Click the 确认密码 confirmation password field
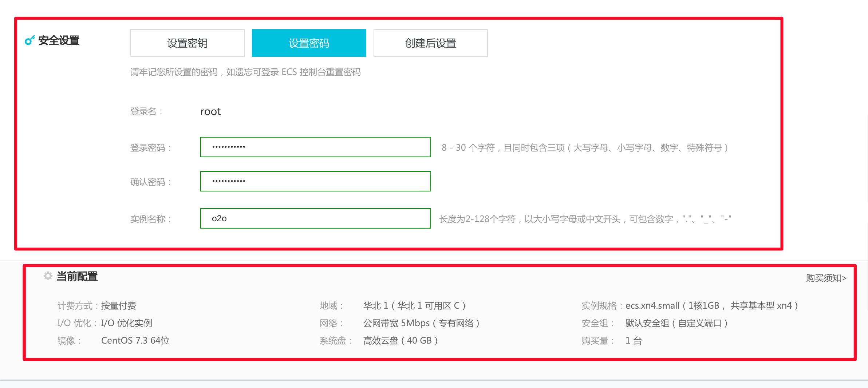This screenshot has height=388, width=868. (315, 181)
